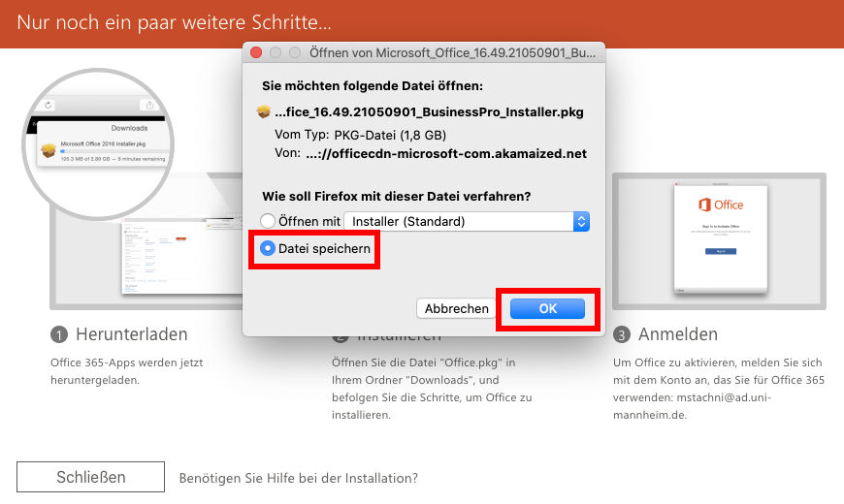Screen dimensions: 844x504
Task: Click the step 1 number badge
Action: pyautogui.click(x=59, y=335)
